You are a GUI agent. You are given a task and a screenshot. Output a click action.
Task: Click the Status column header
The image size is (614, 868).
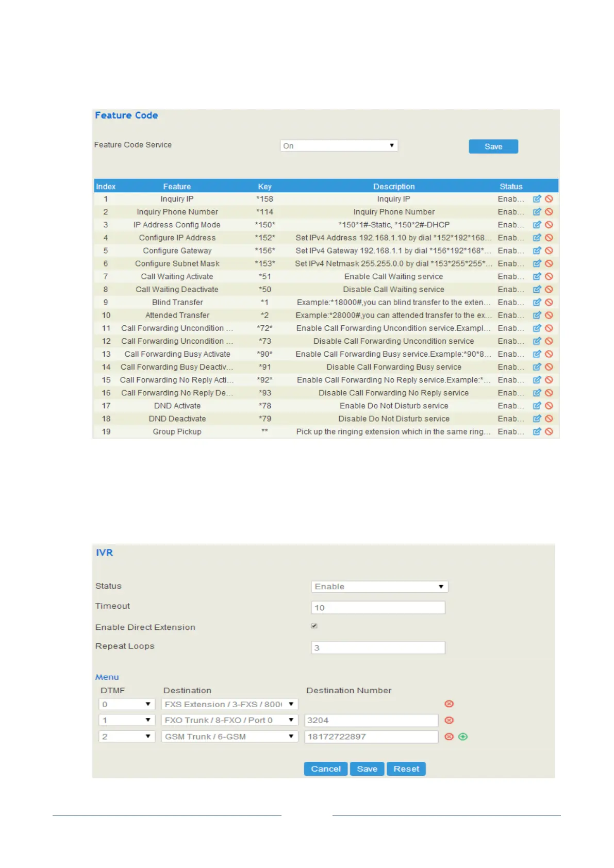coord(511,187)
